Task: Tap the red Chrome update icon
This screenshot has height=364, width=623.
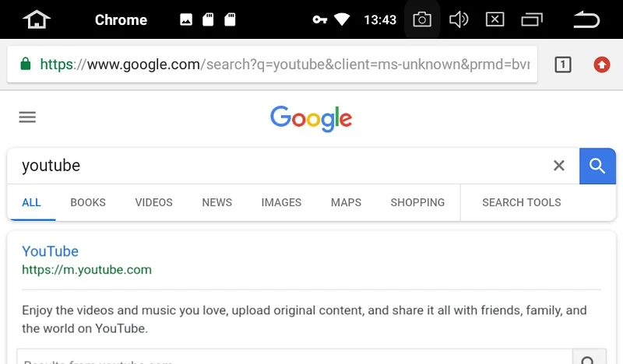Action: tap(601, 65)
